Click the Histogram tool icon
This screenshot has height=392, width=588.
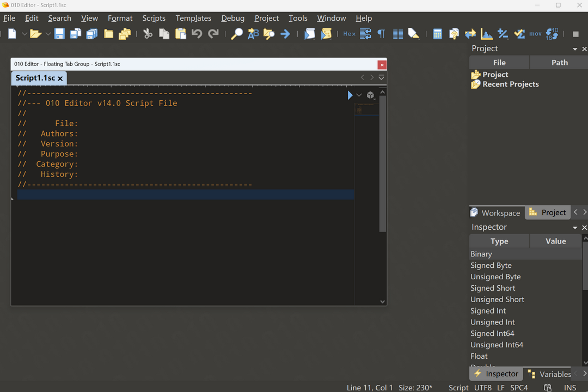tap(486, 34)
